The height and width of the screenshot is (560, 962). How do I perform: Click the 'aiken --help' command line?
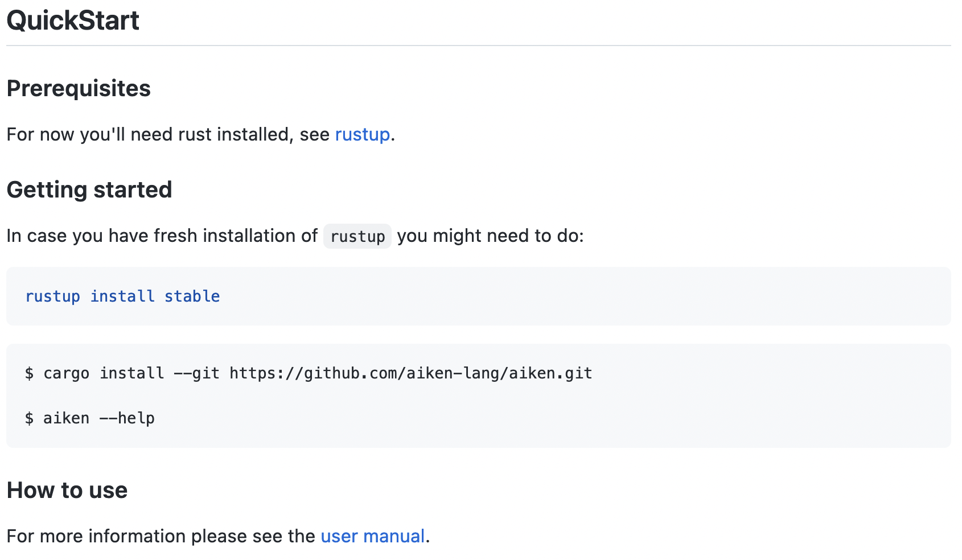(90, 418)
